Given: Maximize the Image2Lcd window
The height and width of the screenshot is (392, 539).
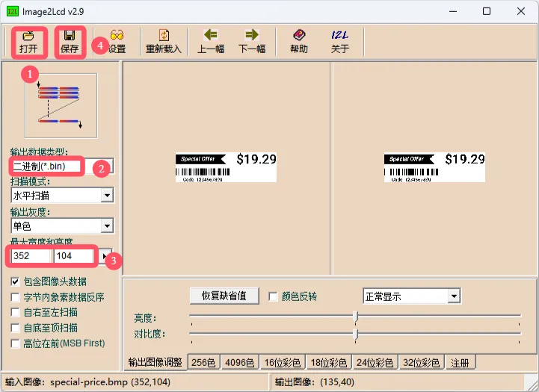Looking at the screenshot, I should pos(487,11).
